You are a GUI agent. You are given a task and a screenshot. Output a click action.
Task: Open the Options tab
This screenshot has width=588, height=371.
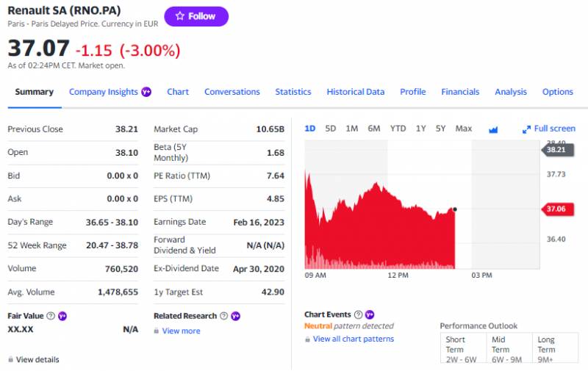(x=557, y=92)
